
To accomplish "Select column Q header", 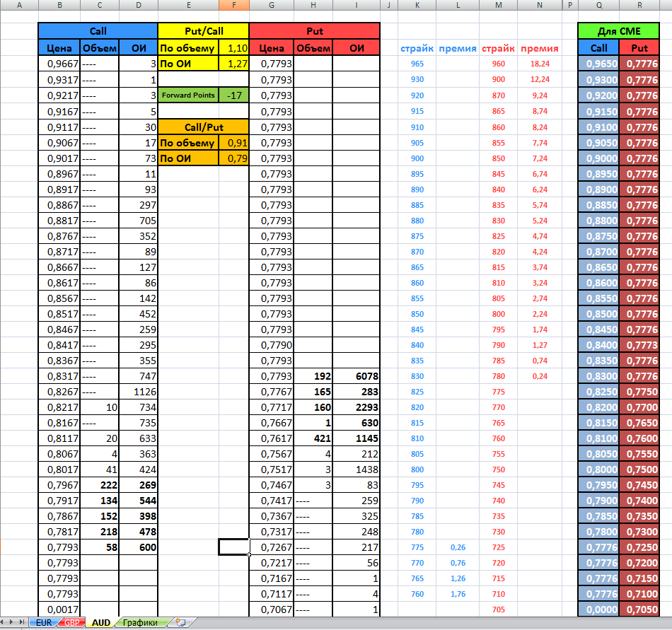I will click(x=598, y=5).
